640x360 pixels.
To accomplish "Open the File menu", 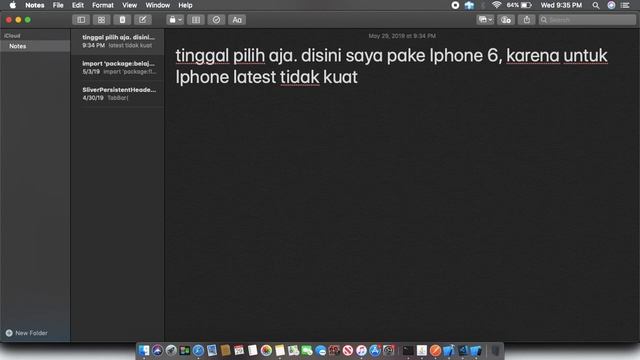I will click(58, 5).
